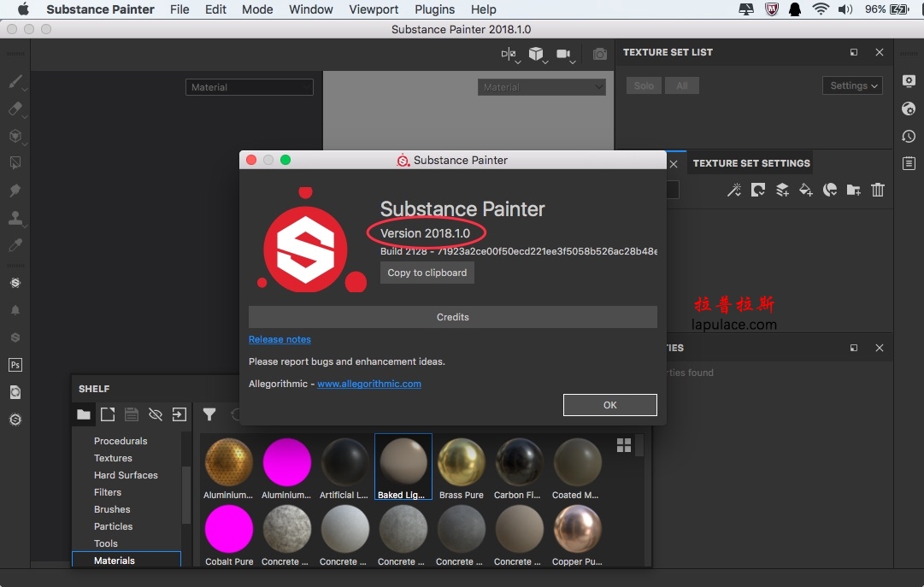This screenshot has width=924, height=587.
Task: Click the new-tab icon in the Shelf toolbar
Action: point(108,414)
